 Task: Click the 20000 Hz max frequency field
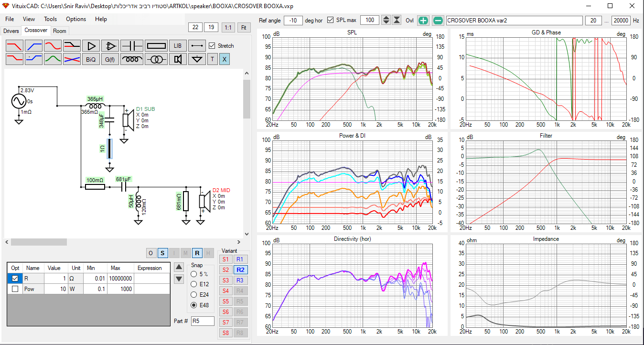[x=621, y=21]
